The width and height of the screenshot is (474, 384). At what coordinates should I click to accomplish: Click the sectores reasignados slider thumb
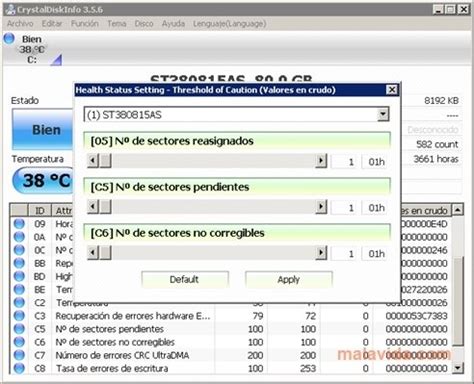coord(106,161)
